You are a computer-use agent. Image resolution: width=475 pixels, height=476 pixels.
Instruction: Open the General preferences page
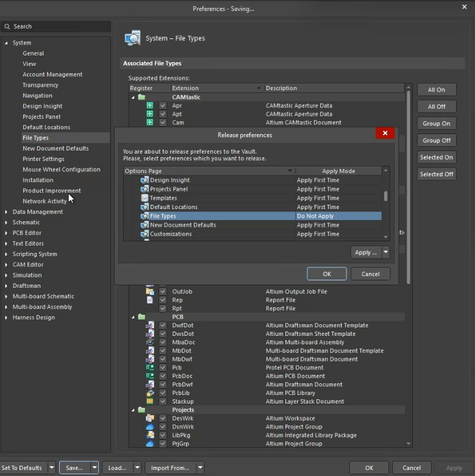pos(33,54)
